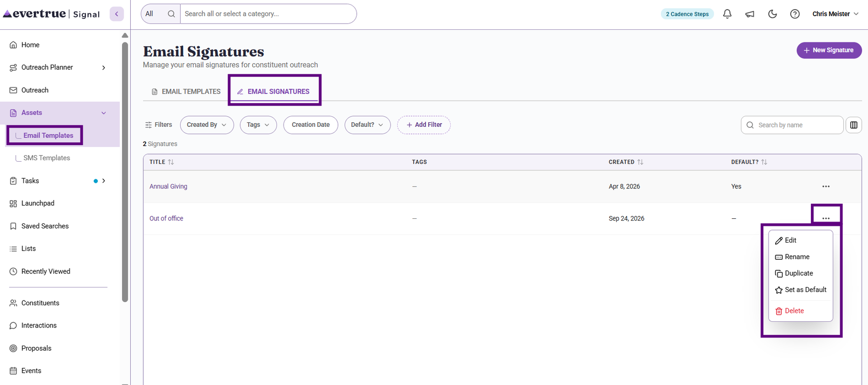Sort by the Default? column

749,162
